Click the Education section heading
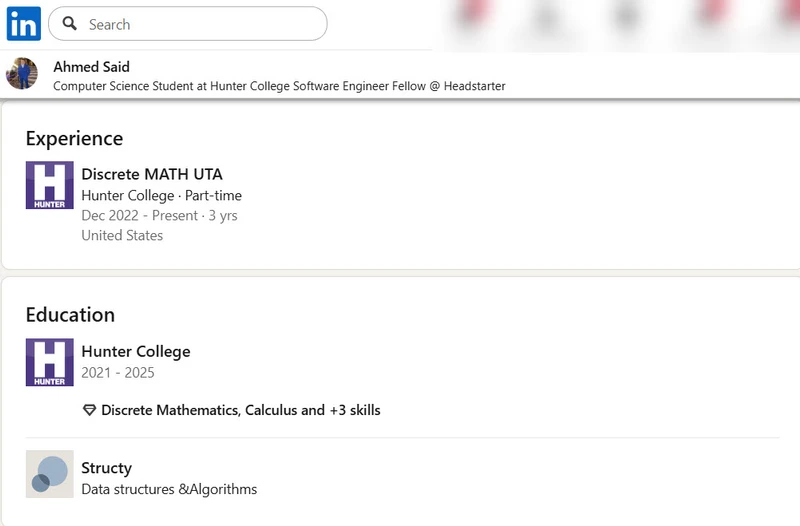The width and height of the screenshot is (800, 526). tap(70, 315)
